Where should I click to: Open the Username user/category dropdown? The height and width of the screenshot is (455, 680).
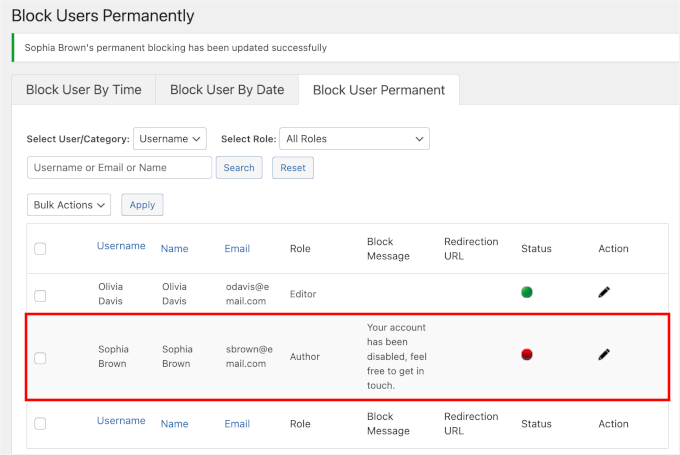click(x=170, y=139)
